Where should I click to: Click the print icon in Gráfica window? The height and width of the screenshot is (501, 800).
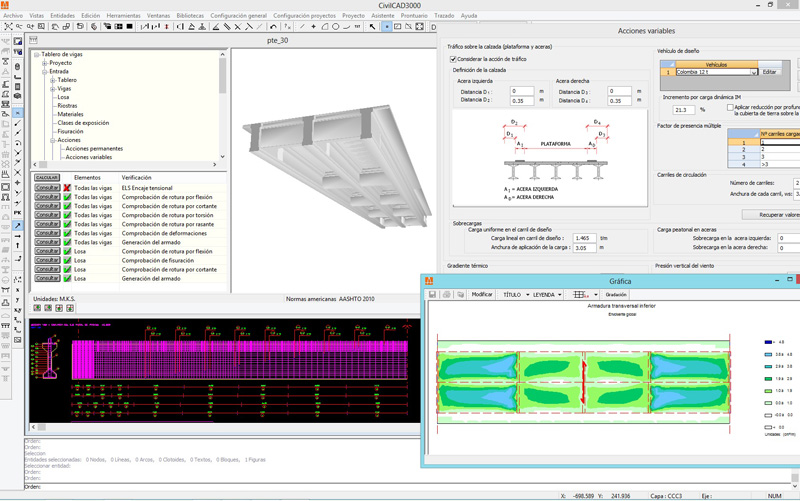pos(447,295)
